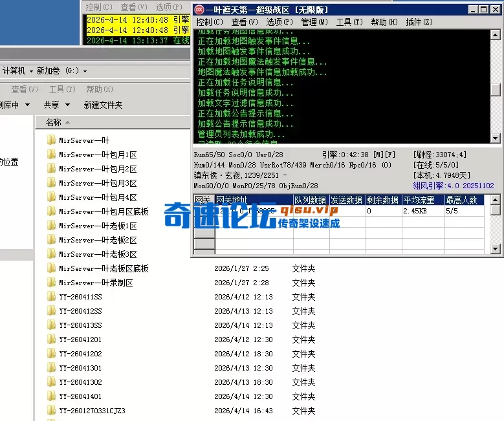Viewport: 504px width, 421px height.
Task: Select folder icon MirServer一叶包月1区
Action: tap(51, 155)
